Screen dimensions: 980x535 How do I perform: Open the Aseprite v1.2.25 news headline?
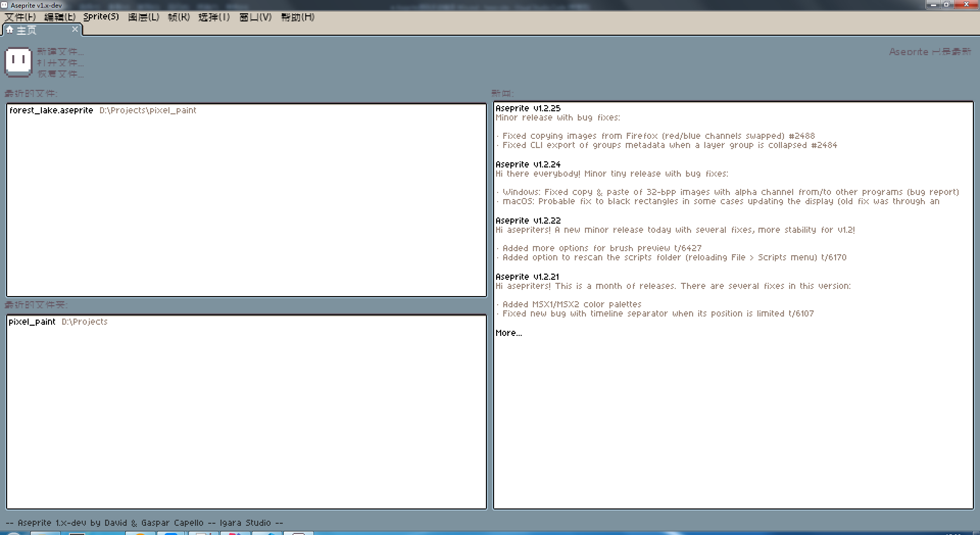(528, 108)
